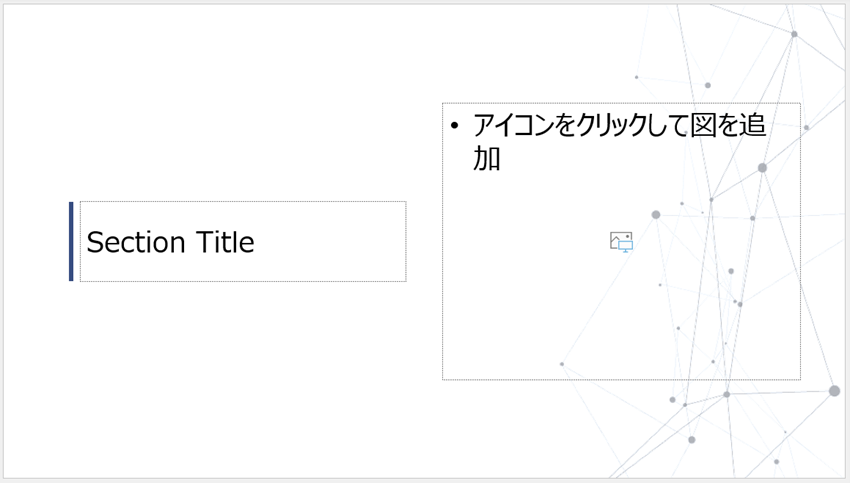This screenshot has height=483, width=850.
Task: Select the blue vertical bar beside title
Action: coord(71,241)
